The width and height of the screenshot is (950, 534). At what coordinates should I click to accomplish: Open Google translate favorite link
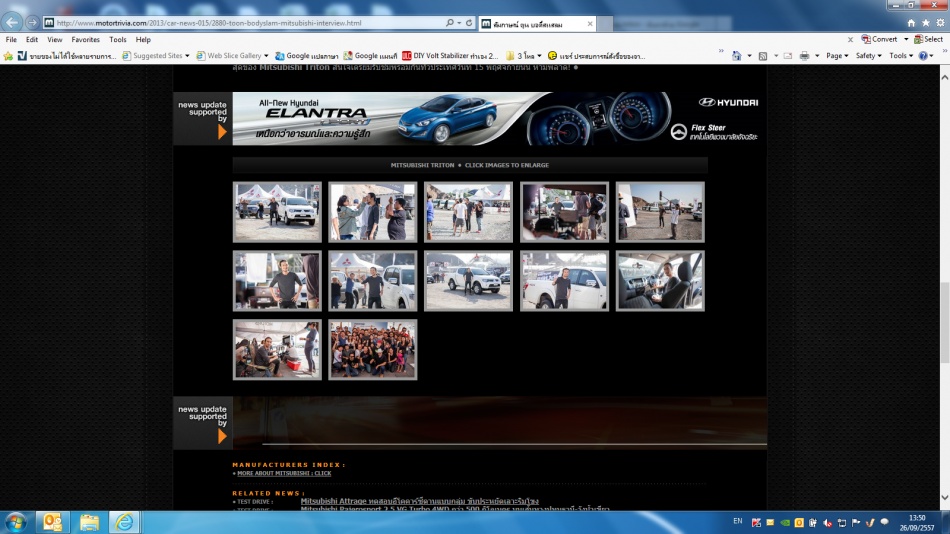point(306,56)
